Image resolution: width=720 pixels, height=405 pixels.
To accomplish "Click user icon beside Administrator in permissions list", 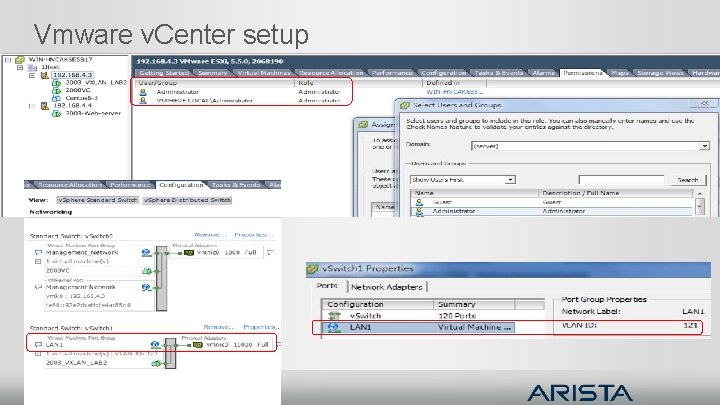I will [x=143, y=92].
